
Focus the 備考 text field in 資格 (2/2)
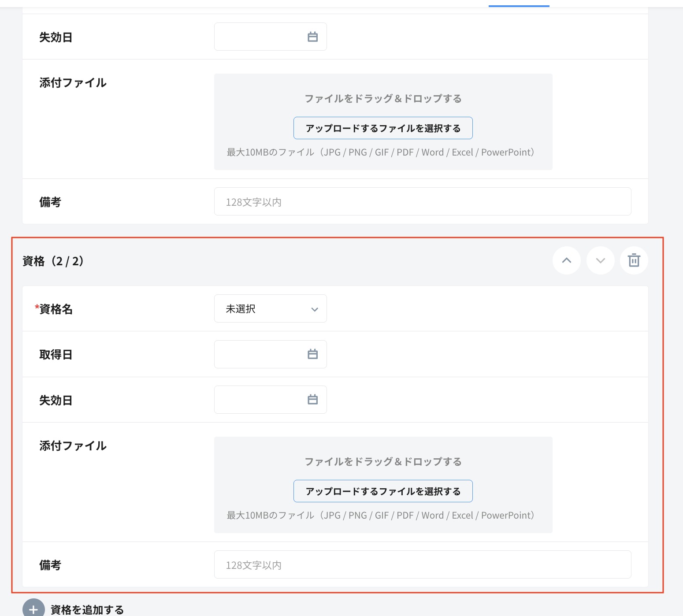coord(422,564)
